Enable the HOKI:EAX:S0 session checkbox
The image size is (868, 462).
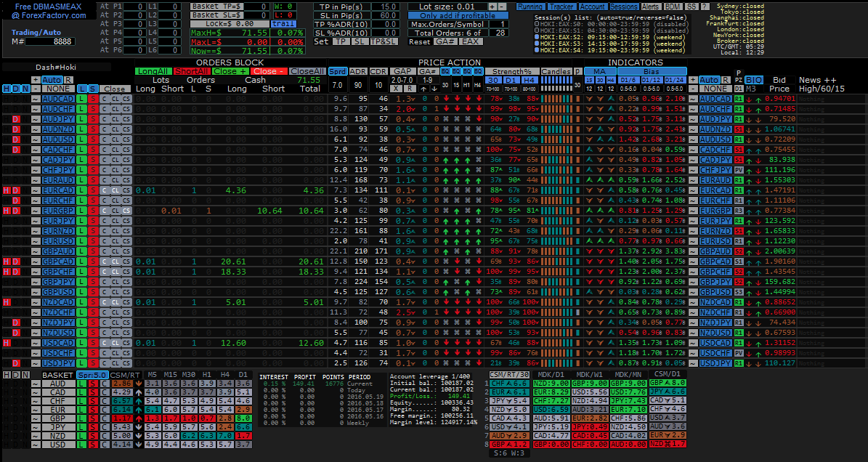tap(537, 23)
